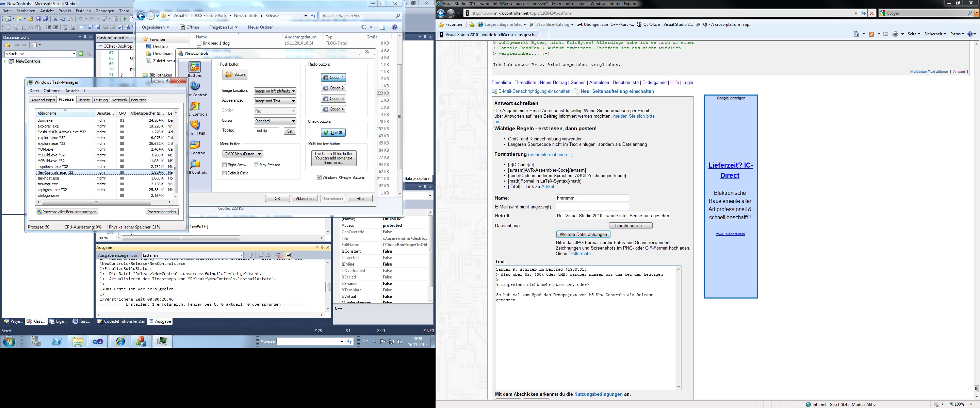Click the Prozess beenden button
This screenshot has height=408, width=980.
point(162,212)
